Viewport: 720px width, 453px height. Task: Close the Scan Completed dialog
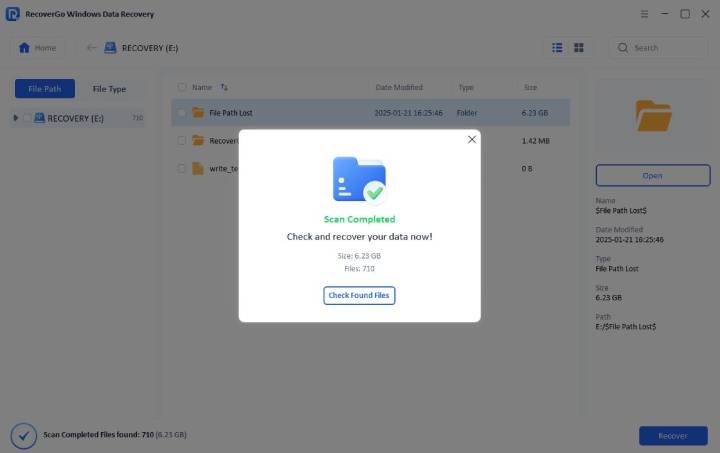[472, 140]
